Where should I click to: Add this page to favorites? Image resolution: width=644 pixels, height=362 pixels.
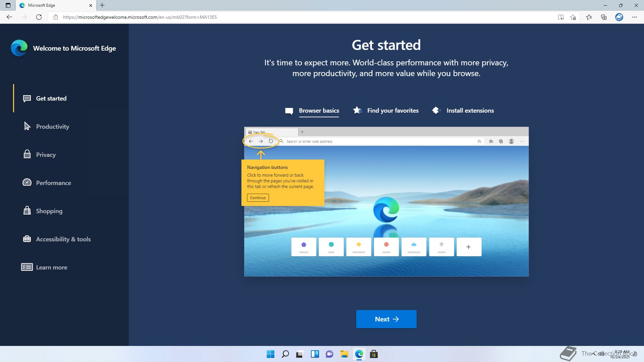point(573,17)
